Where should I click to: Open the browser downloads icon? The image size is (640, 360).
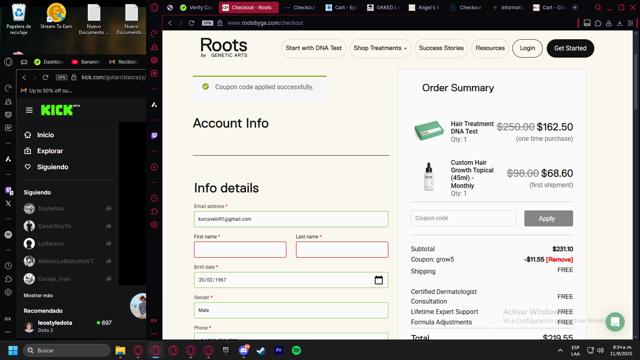click(x=620, y=23)
